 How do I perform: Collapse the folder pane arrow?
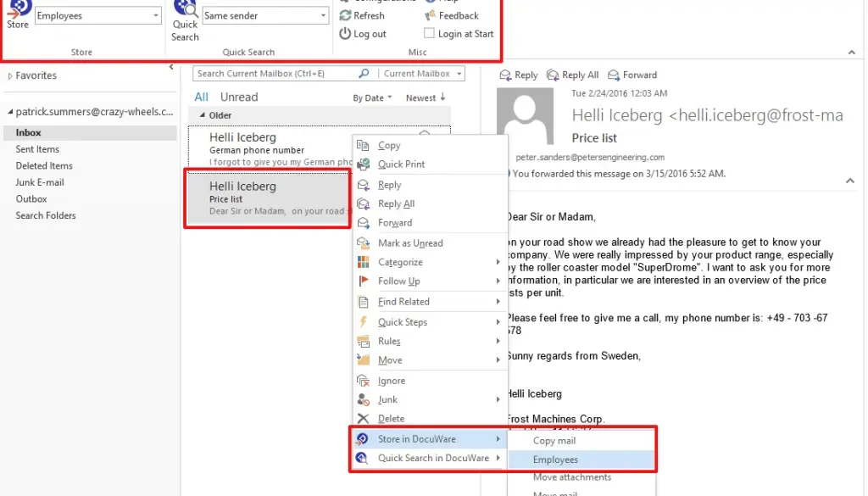pyautogui.click(x=171, y=67)
